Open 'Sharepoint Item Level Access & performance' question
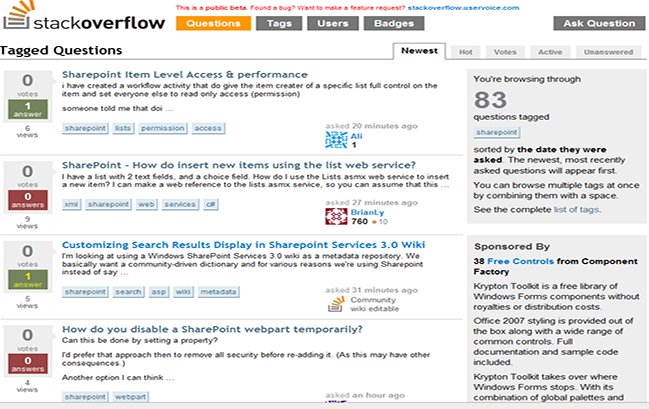This screenshot has height=409, width=649. [x=185, y=75]
